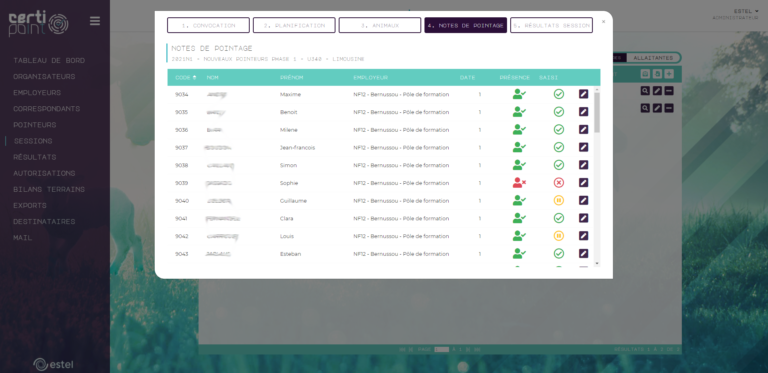Click the page number input field
768x373 pixels.
click(x=441, y=350)
